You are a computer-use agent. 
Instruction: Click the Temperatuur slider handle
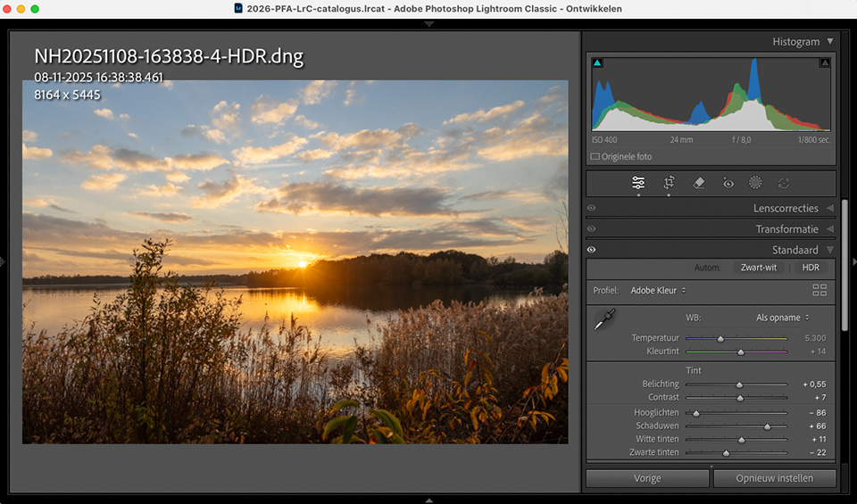tap(720, 339)
